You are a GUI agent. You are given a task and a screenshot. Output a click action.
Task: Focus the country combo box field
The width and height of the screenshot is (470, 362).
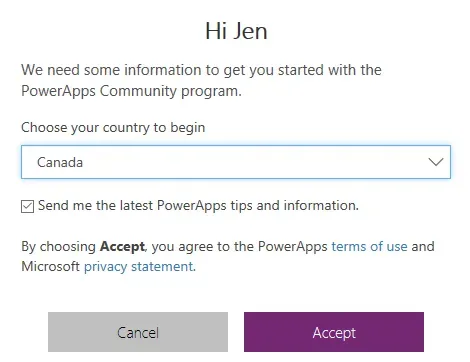point(236,162)
